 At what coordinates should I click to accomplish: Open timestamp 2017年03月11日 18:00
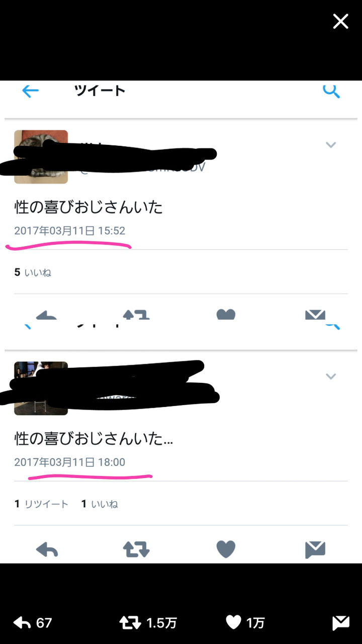point(69,462)
